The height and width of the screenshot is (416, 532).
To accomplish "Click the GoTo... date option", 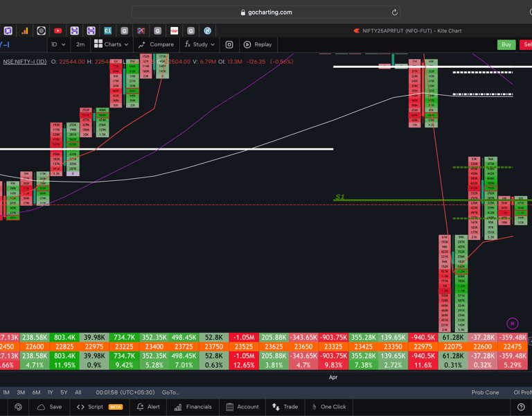I will [170, 392].
